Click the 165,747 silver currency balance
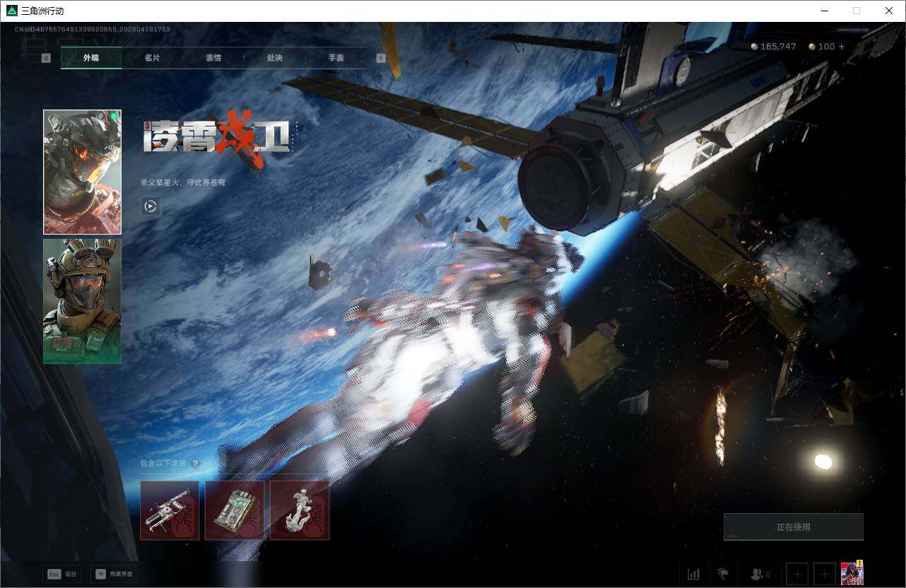Image resolution: width=906 pixels, height=588 pixels. click(773, 47)
